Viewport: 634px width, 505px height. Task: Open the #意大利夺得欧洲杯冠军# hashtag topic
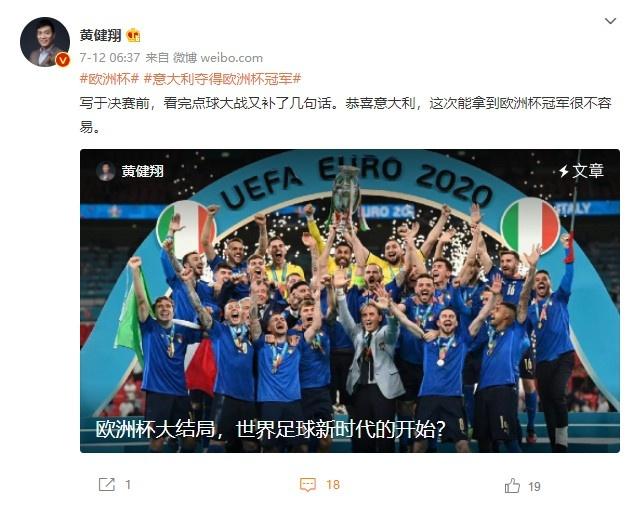coord(222,78)
